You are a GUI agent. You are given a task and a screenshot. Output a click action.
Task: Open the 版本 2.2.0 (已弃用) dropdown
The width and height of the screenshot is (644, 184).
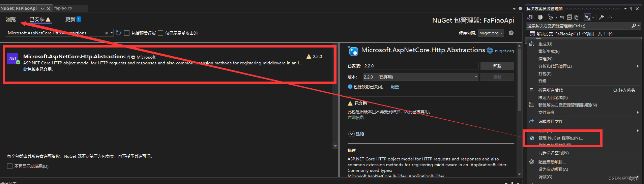coord(420,77)
